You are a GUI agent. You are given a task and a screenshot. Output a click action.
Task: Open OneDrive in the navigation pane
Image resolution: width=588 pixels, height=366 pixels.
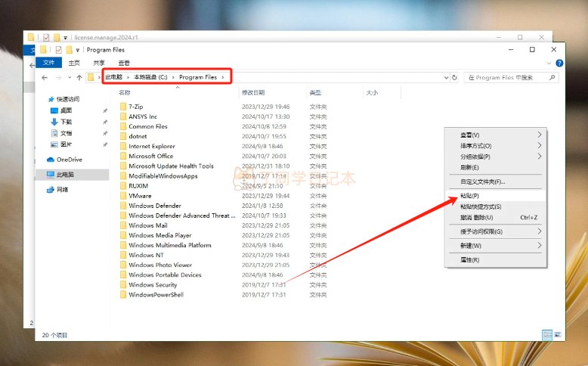coord(69,160)
